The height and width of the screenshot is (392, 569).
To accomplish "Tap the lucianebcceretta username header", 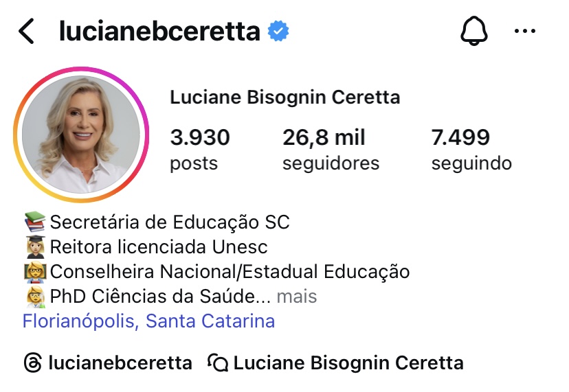I will [159, 31].
